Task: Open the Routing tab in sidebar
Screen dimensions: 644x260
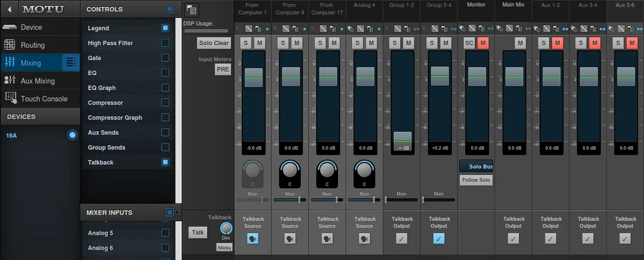Action: pyautogui.click(x=33, y=45)
